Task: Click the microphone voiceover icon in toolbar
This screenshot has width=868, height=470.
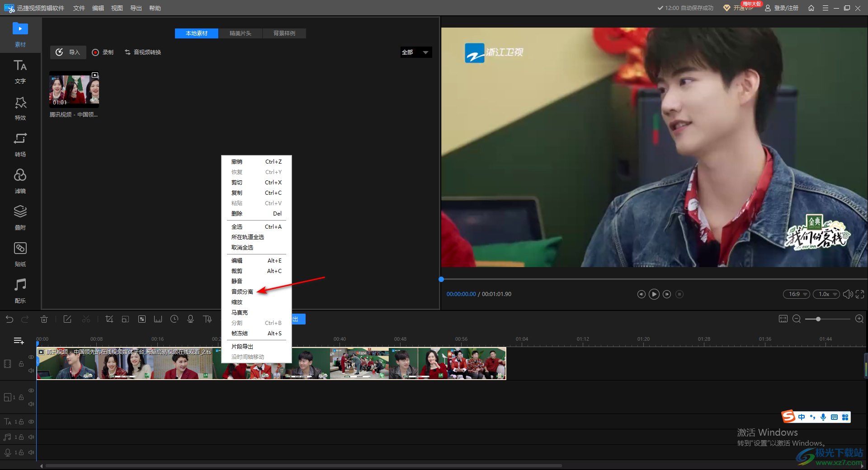Action: point(190,319)
